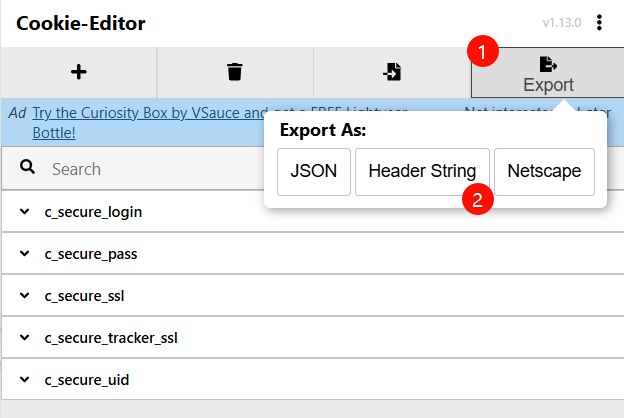Expand the c_secure_ssl chevron

pos(25,296)
